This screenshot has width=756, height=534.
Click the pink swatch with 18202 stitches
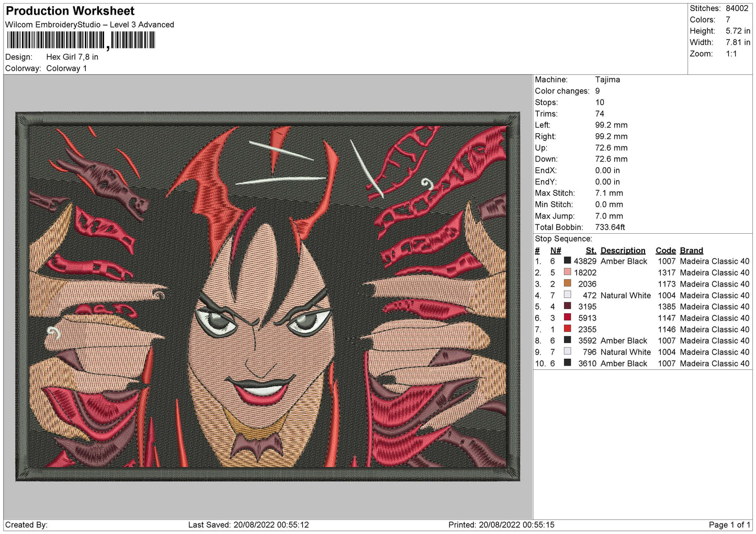(x=567, y=272)
